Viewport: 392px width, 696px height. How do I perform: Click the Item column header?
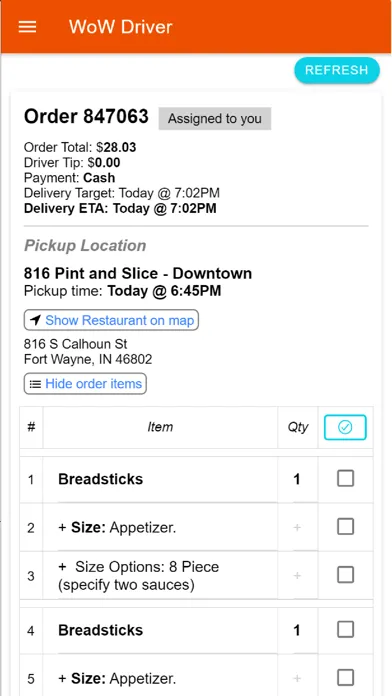(160, 427)
